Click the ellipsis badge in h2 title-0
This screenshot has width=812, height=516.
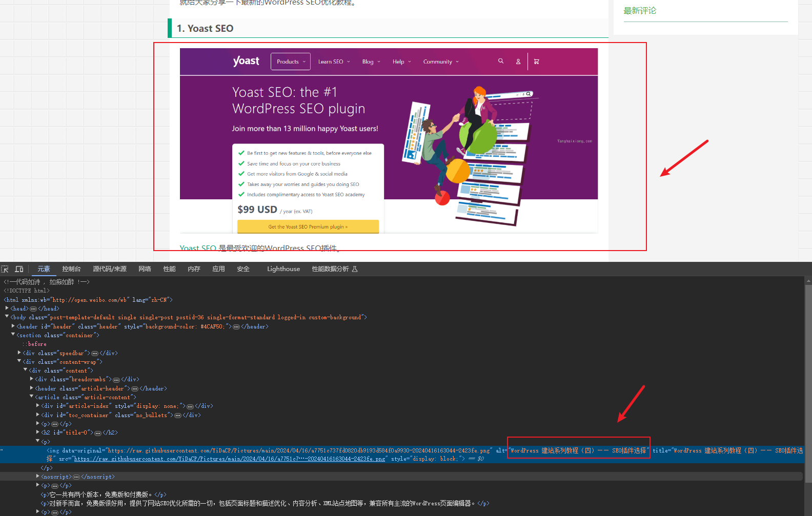pyautogui.click(x=98, y=433)
